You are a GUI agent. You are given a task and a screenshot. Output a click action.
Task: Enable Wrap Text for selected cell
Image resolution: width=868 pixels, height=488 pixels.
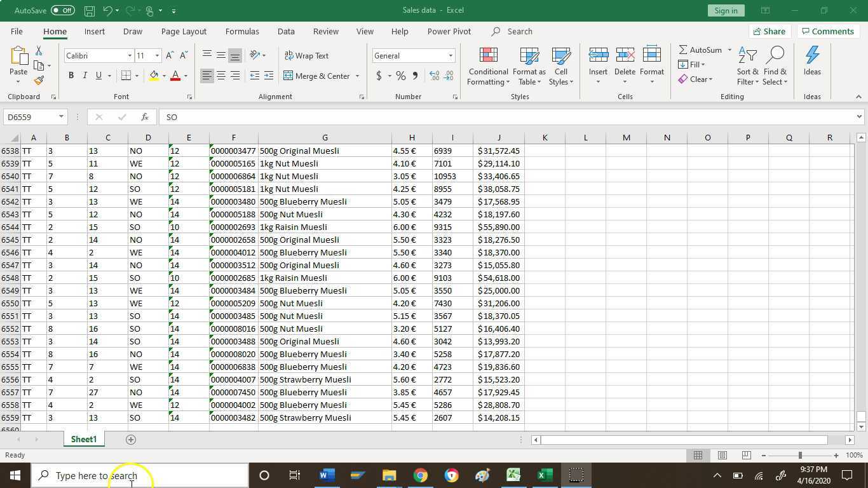tap(307, 55)
